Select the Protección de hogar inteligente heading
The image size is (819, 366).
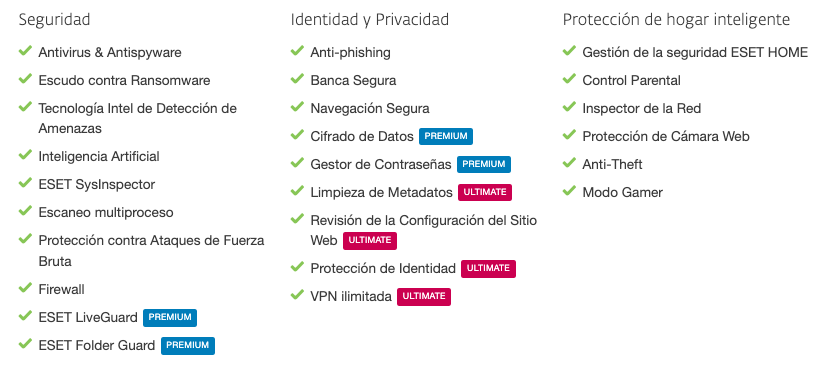point(676,20)
